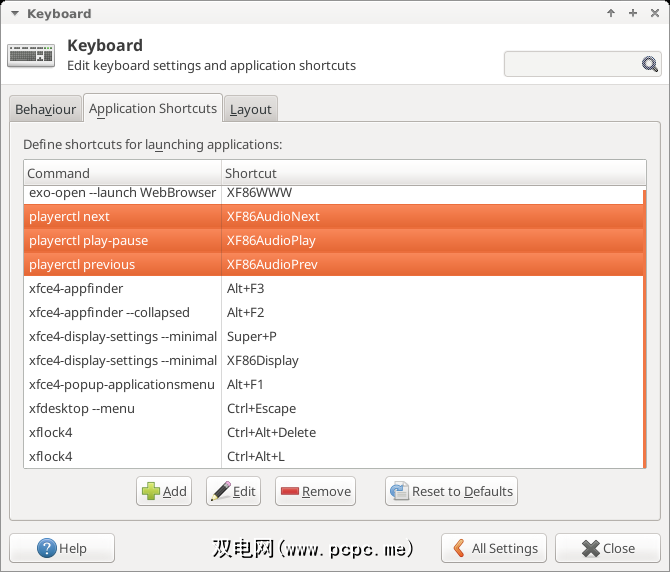The height and width of the screenshot is (572, 670).
Task: Switch to the Behaviour tab
Action: point(45,109)
